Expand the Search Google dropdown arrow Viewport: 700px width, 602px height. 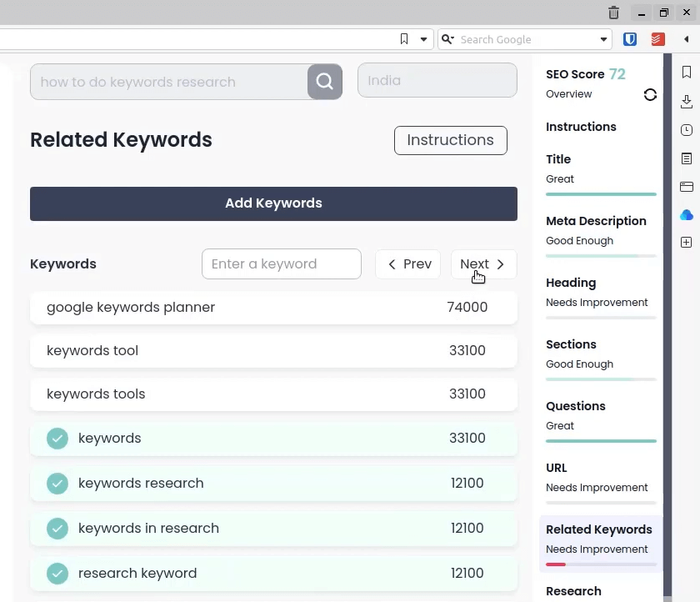point(603,39)
